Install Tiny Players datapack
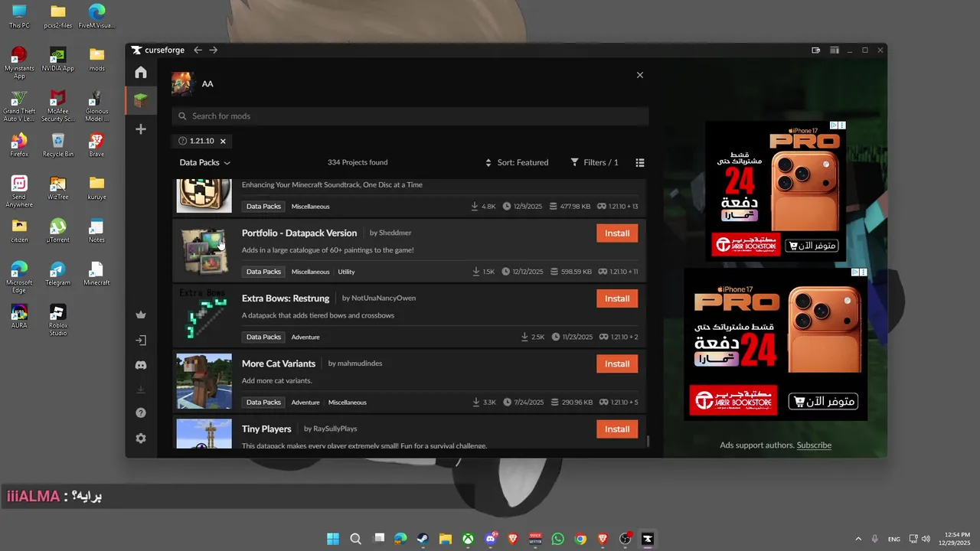The height and width of the screenshot is (551, 980). (x=617, y=429)
